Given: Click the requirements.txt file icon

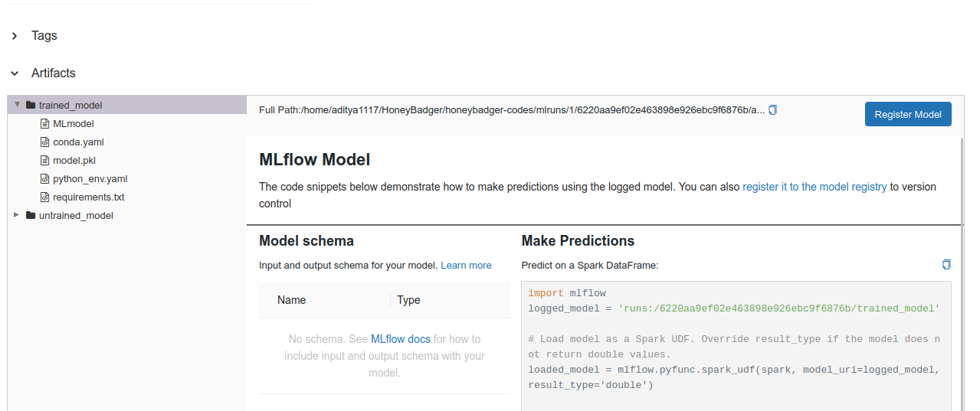Looking at the screenshot, I should (x=44, y=197).
